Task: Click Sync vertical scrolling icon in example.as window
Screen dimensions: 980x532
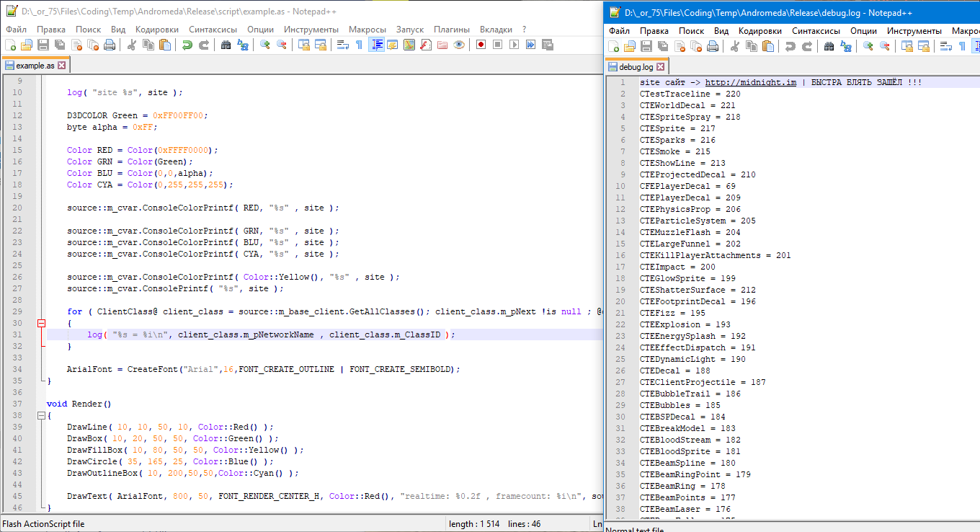Action: tap(304, 45)
